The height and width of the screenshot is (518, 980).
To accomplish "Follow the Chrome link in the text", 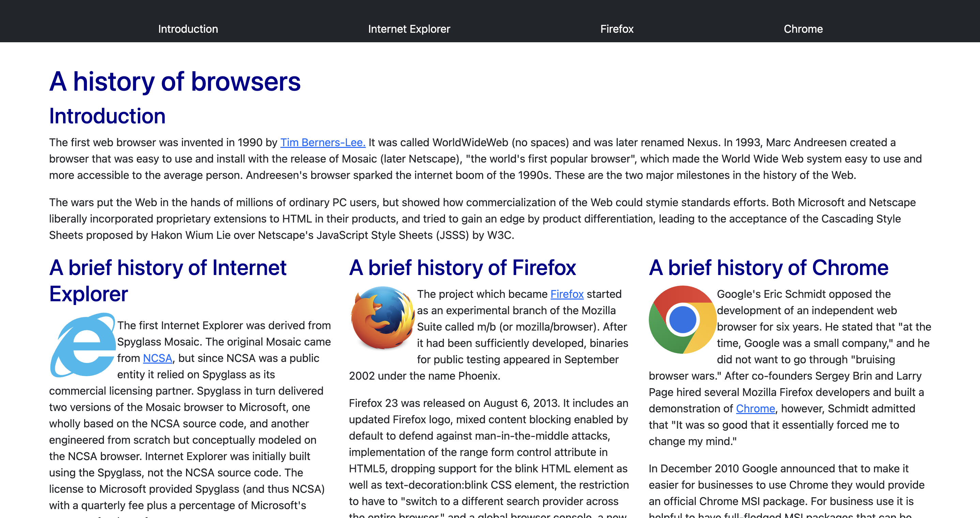I will [x=755, y=408].
